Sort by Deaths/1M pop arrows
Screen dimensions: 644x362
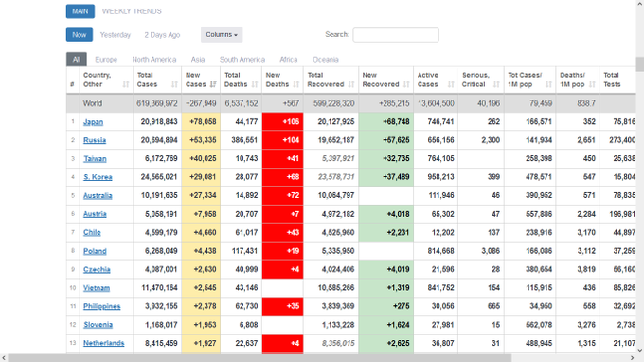(x=592, y=84)
